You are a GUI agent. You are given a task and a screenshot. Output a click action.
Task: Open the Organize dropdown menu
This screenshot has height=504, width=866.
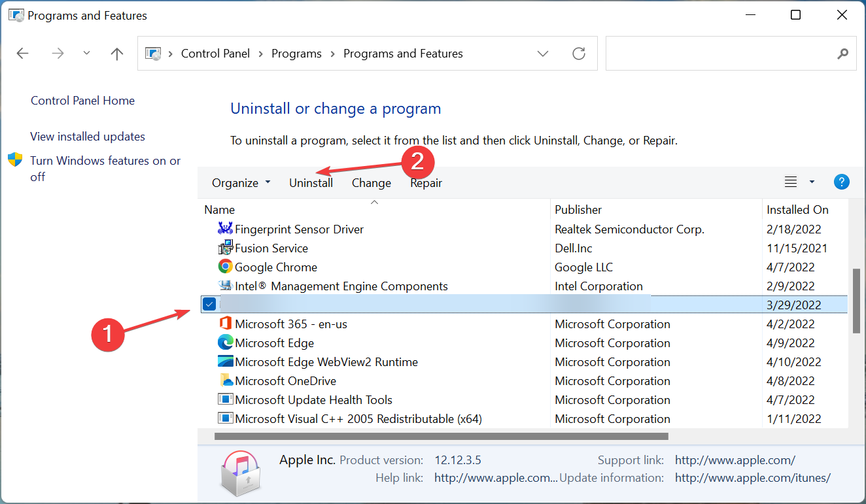(x=241, y=183)
